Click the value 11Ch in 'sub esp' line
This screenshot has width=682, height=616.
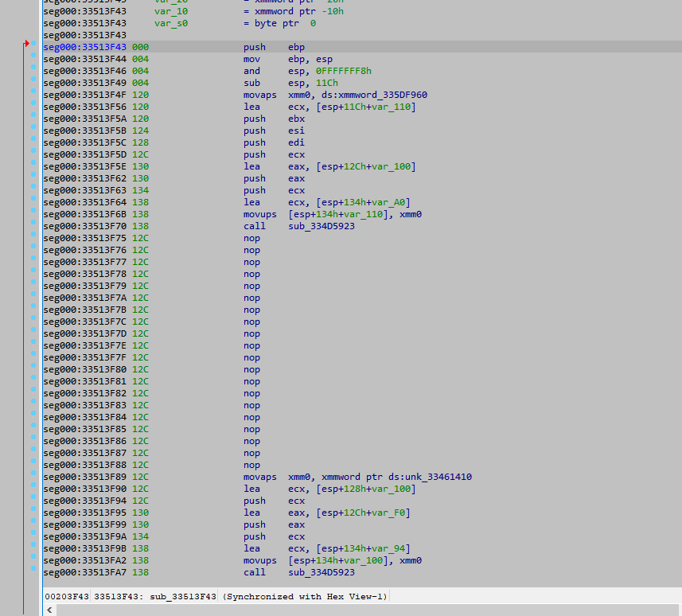[x=326, y=83]
